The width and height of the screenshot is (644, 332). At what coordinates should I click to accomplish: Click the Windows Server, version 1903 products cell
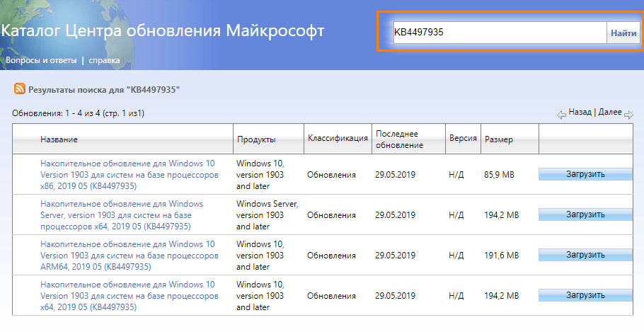coord(268,215)
